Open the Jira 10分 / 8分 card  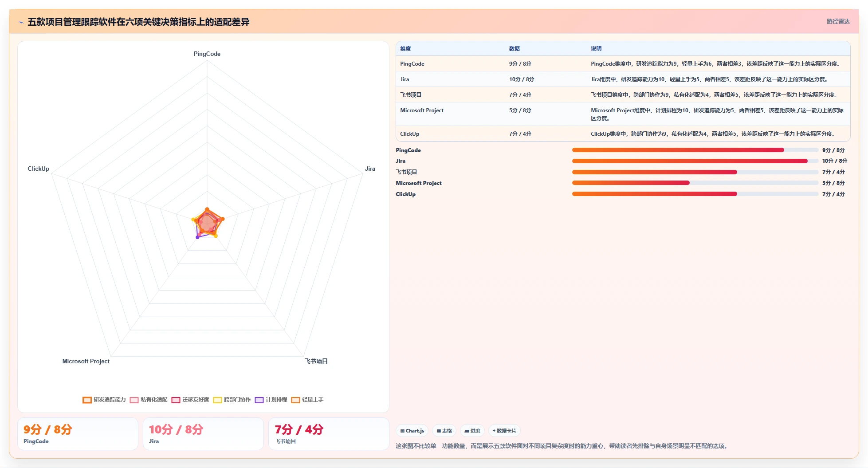coord(203,434)
